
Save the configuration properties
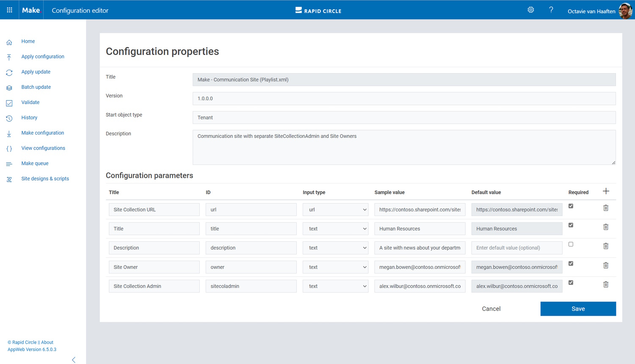pos(578,309)
